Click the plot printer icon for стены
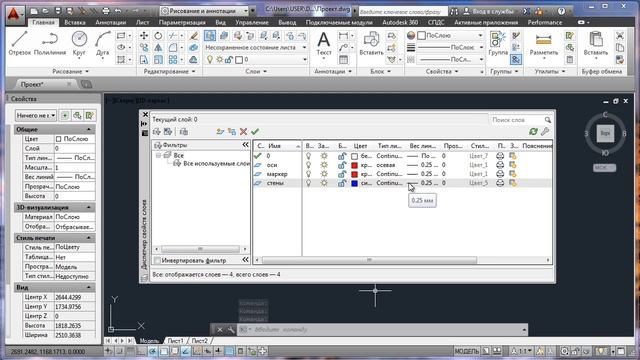The image size is (640, 360). [500, 183]
